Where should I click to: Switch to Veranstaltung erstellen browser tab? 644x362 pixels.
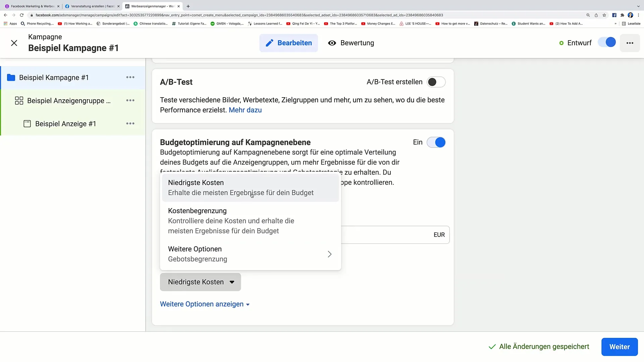coord(92,6)
